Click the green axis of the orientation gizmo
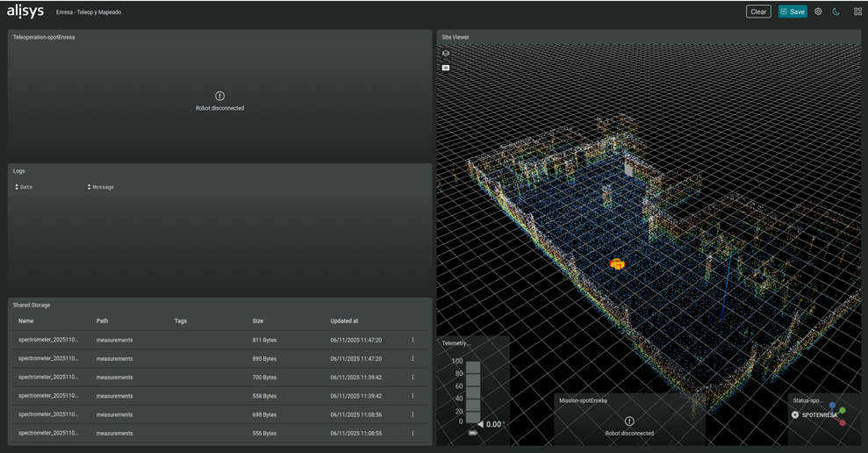This screenshot has height=453, width=868. (842, 411)
